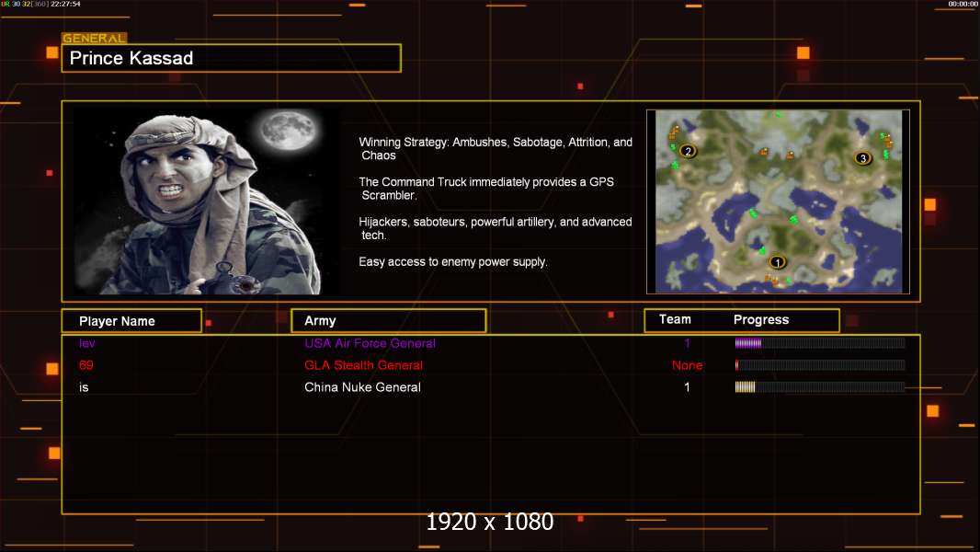Click the timer in the top-right corner
Image resolution: width=980 pixels, height=552 pixels.
(963, 4)
